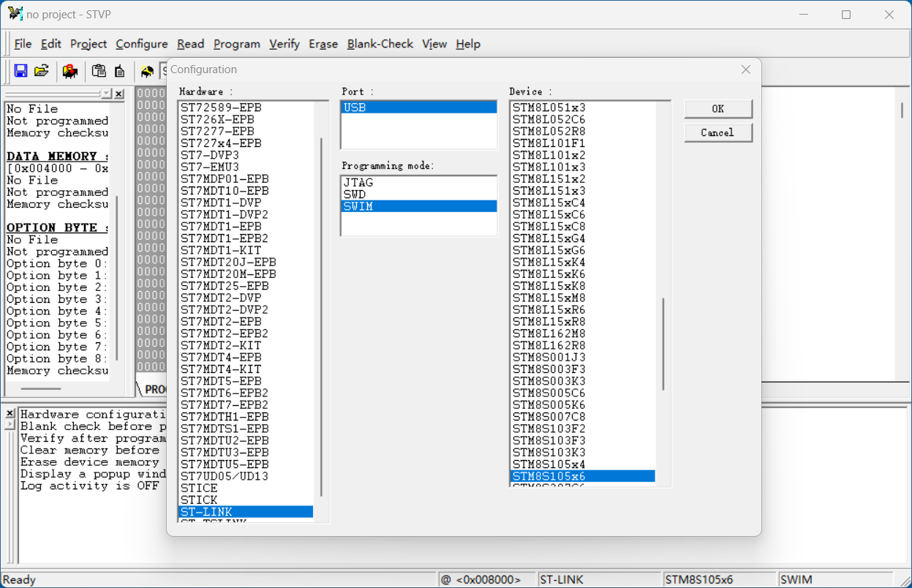The height and width of the screenshot is (588, 912).
Task: Click the chip configuration toolbar icon
Action: click(70, 71)
